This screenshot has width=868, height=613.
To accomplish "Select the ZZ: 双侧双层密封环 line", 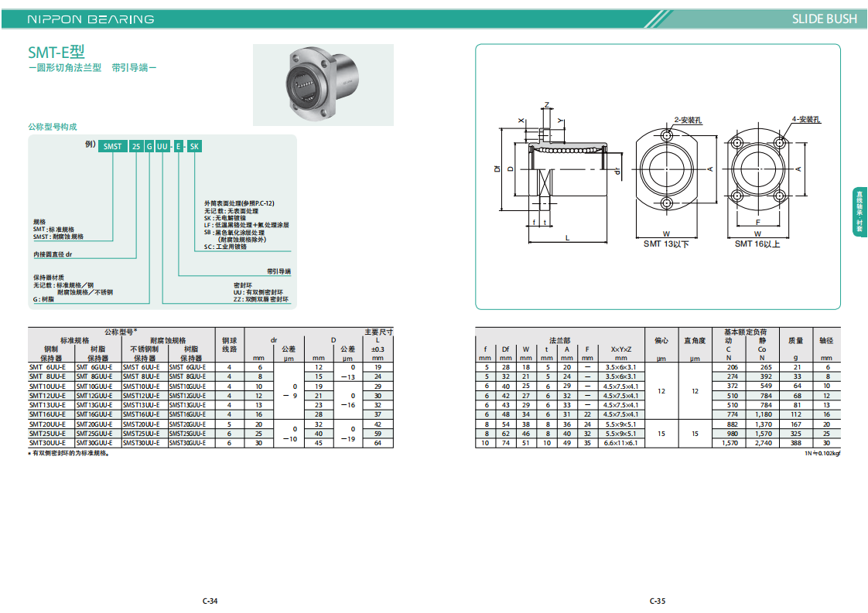I will tap(261, 299).
